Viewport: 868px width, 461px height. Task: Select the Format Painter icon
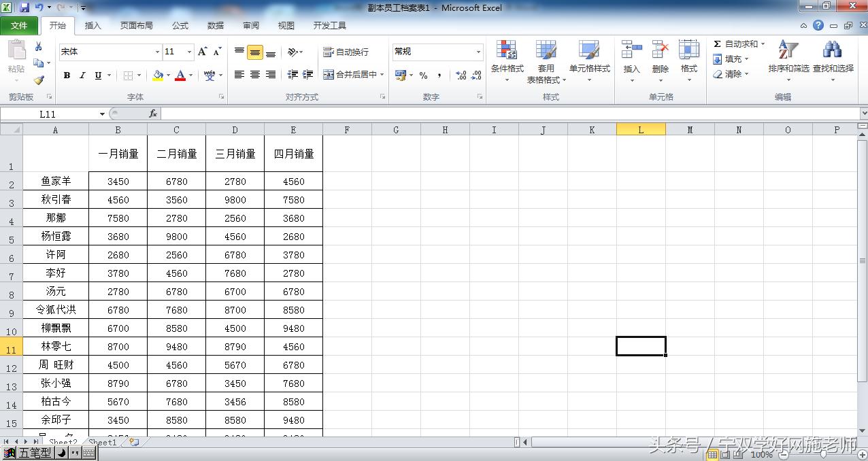[40, 79]
